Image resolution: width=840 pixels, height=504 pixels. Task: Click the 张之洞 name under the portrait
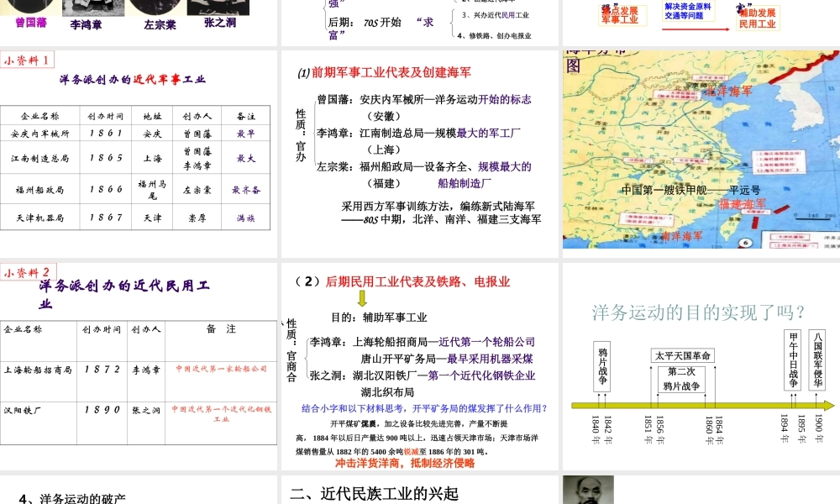pyautogui.click(x=219, y=23)
